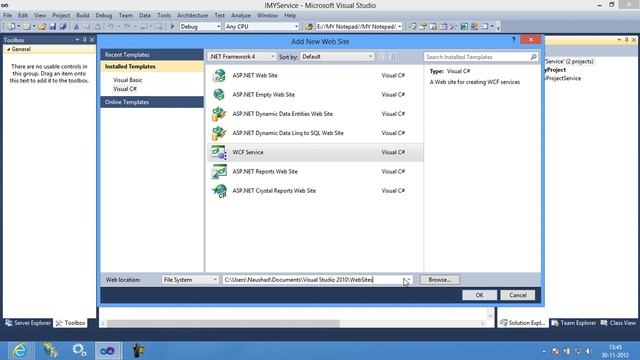Click the Save All toolbar icon
Screen dimensions: 640x360
(x=63, y=27)
